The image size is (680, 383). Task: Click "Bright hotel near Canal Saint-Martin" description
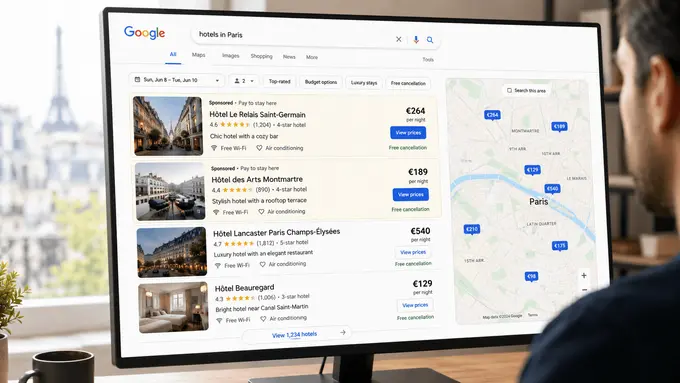(x=262, y=308)
